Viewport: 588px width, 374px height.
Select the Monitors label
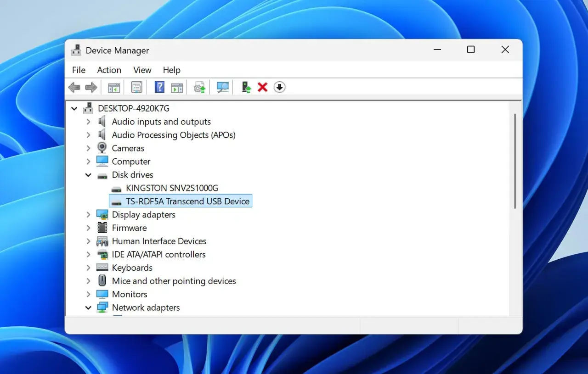click(130, 294)
